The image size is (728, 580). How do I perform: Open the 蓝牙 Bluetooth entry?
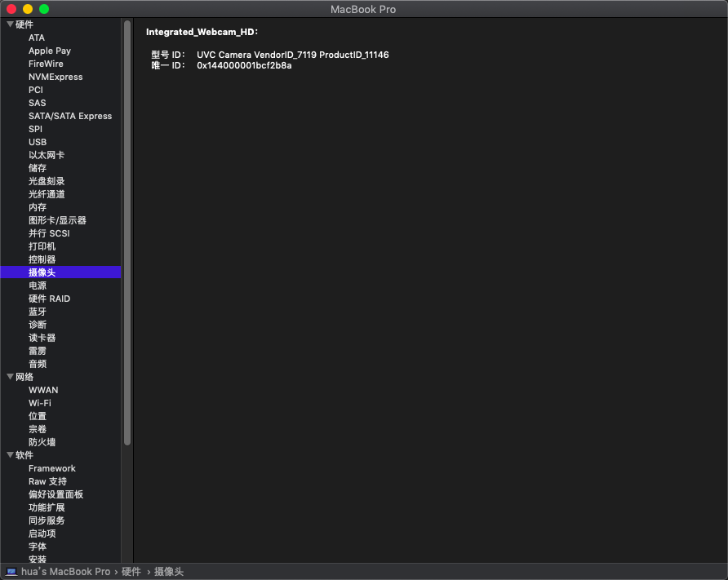[x=38, y=312]
